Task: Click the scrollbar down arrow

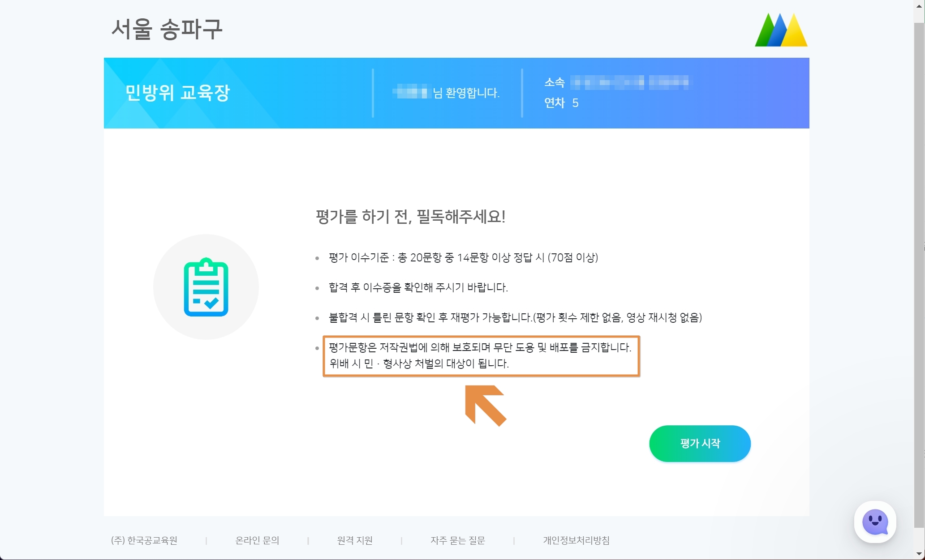Action: [919, 554]
